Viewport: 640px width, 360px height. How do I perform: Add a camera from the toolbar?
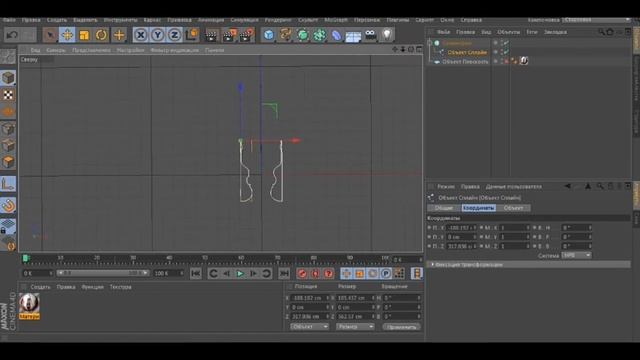(370, 35)
